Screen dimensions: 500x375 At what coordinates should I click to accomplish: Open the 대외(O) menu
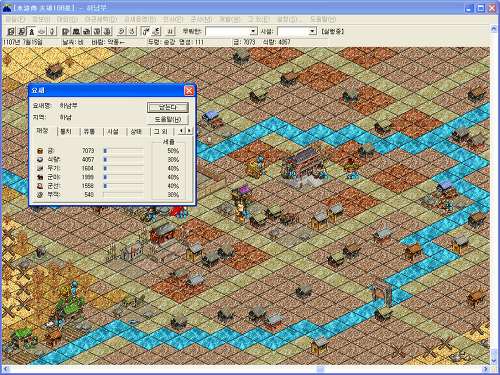pyautogui.click(x=67, y=19)
